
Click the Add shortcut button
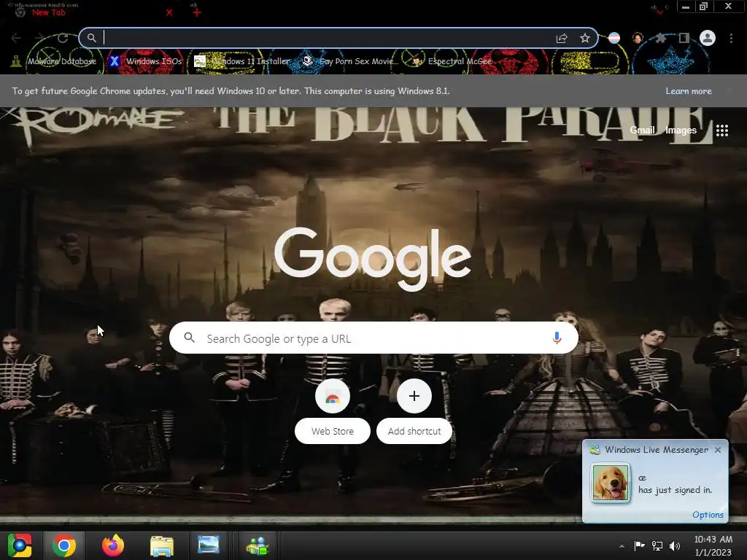coord(414,411)
